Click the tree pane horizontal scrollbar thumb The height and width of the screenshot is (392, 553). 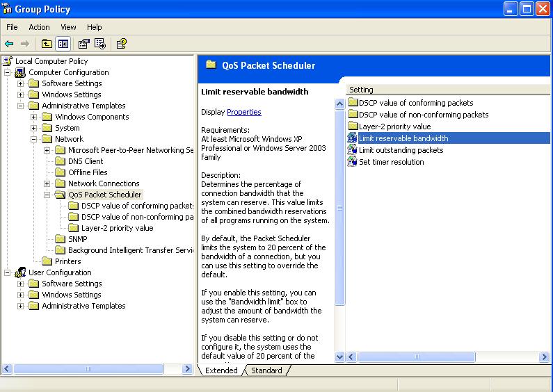pyautogui.click(x=88, y=369)
